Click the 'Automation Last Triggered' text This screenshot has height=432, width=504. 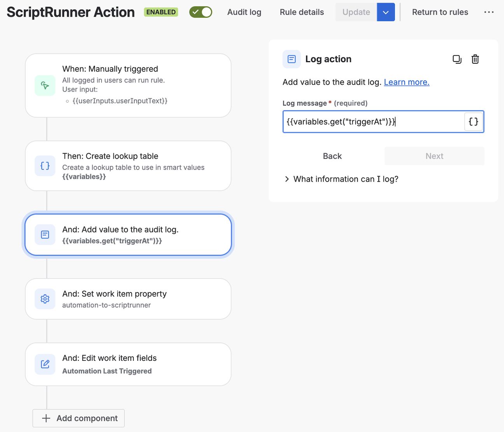107,371
